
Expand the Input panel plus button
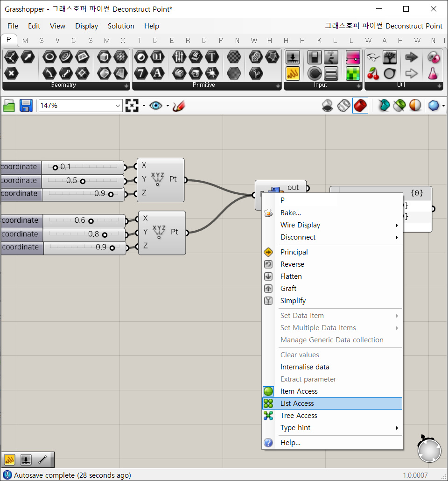[x=359, y=86]
